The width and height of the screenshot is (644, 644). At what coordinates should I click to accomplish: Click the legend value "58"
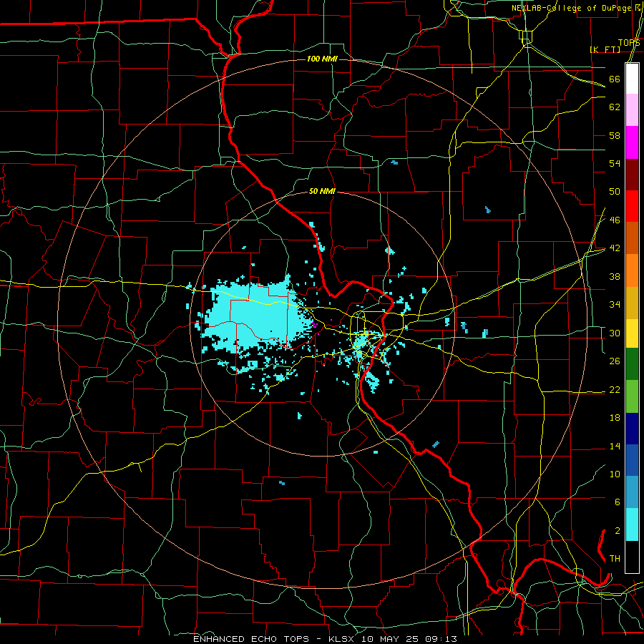[x=615, y=135]
